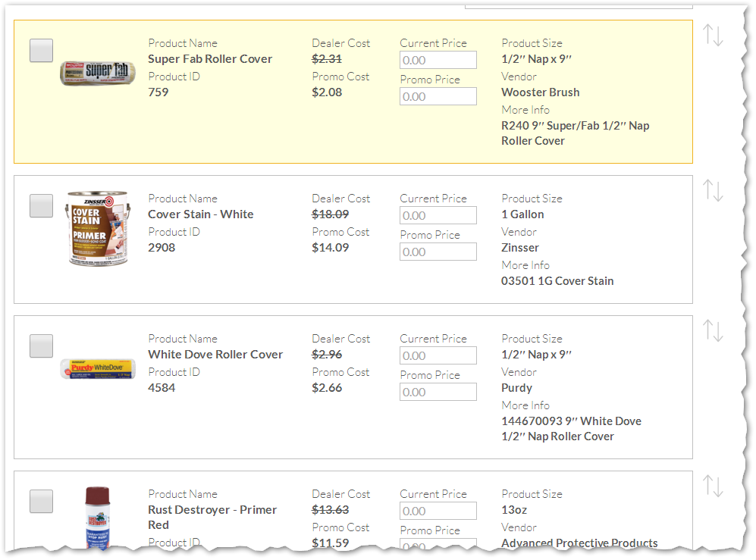The width and height of the screenshot is (756, 560).
Task: Click the More Info text 03501 1G Cover Stain
Action: tap(557, 280)
